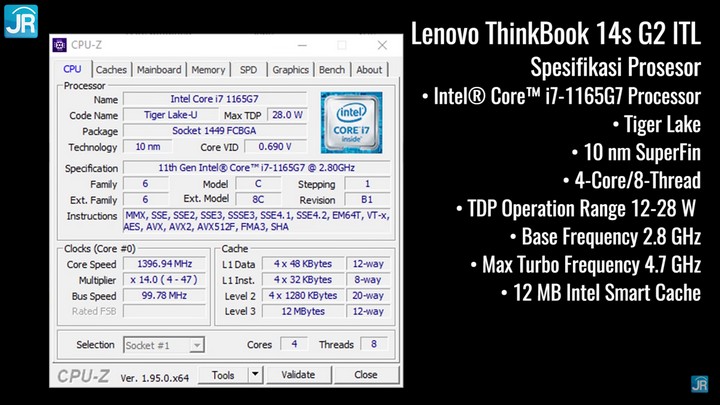Click the Name field 'Intel Core i7 1165G7'

point(214,99)
